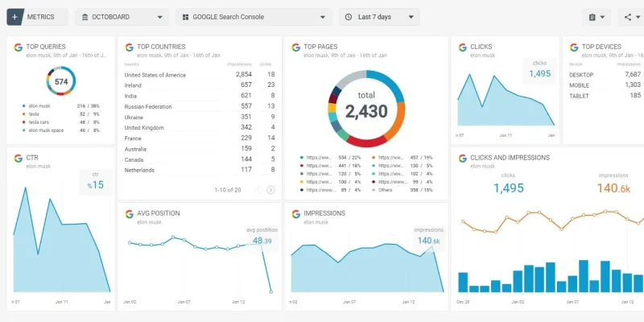Viewport: 644px width, 322px height.
Task: Select the Russian Federation row
Action: [200, 106]
